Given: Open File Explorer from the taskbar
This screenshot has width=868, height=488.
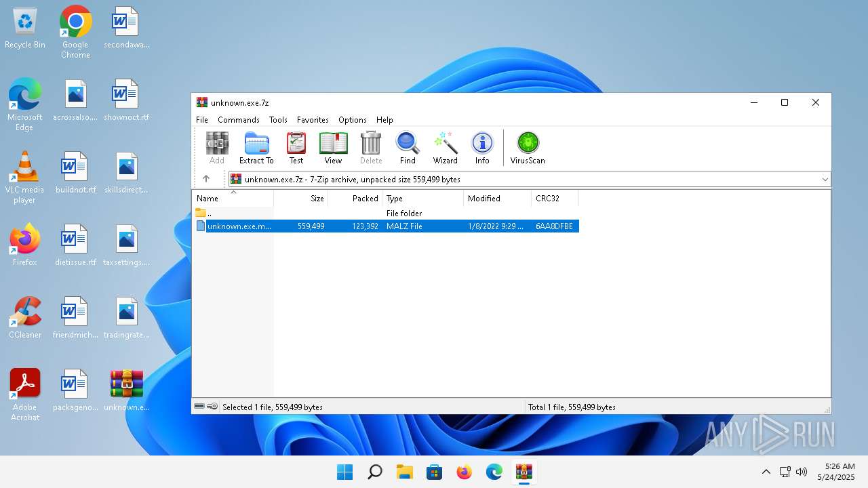Looking at the screenshot, I should point(404,472).
